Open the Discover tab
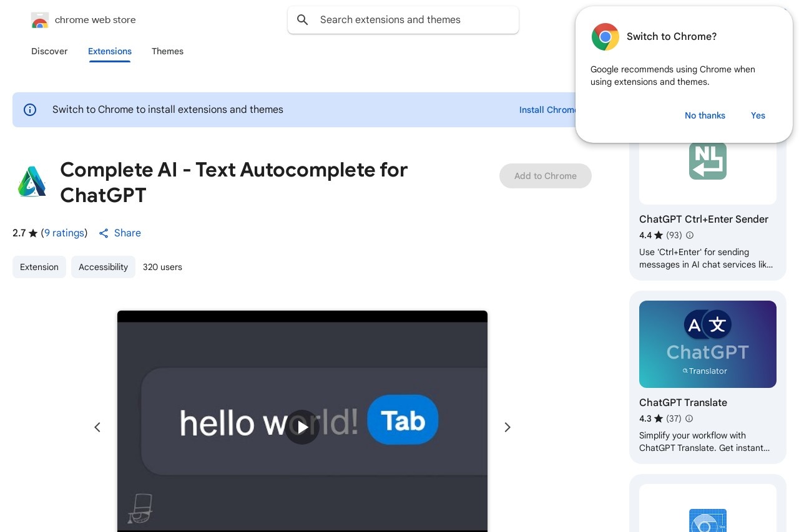Viewport: 799px width, 532px height. [49, 51]
